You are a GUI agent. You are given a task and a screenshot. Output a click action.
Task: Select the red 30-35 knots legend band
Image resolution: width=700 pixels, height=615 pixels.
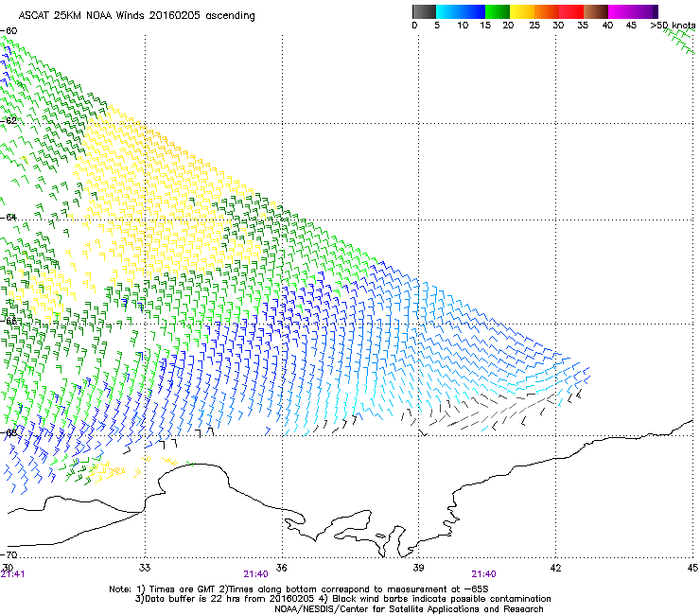click(x=571, y=11)
